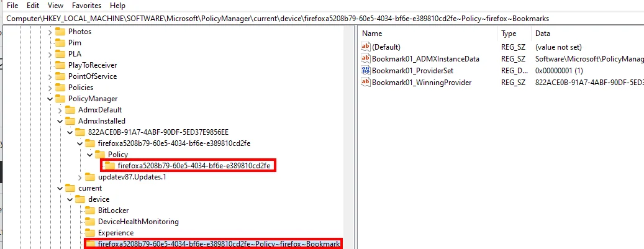Select the DeviceHealthMonitoring key label

pyautogui.click(x=138, y=222)
